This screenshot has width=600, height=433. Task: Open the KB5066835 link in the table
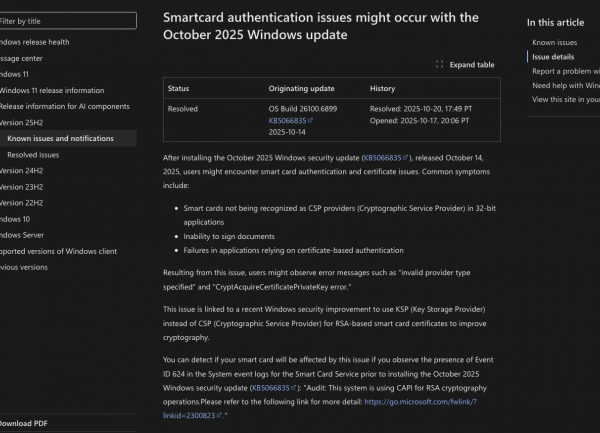tap(288, 120)
